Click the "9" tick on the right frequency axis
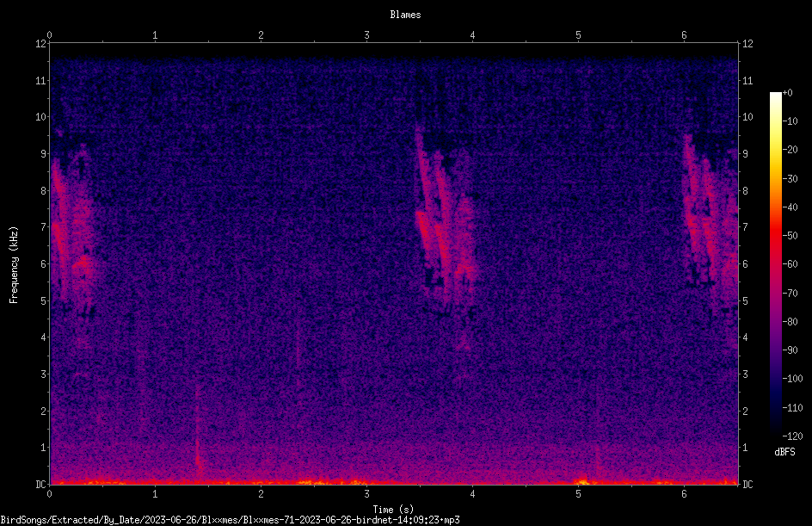 click(x=745, y=154)
